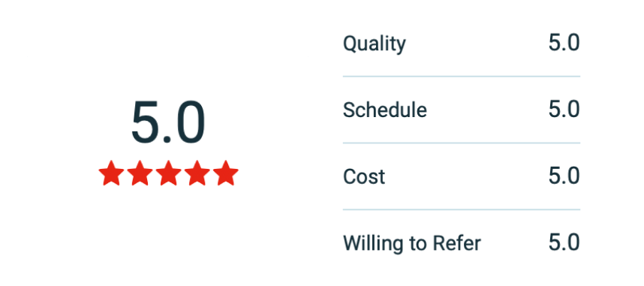Click the letter Q in Quality

coord(350,44)
